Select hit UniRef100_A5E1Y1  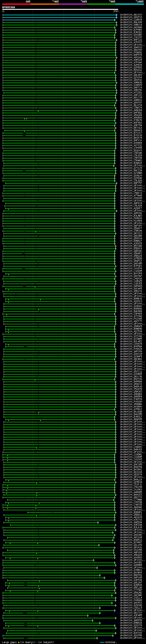click(131, 291)
